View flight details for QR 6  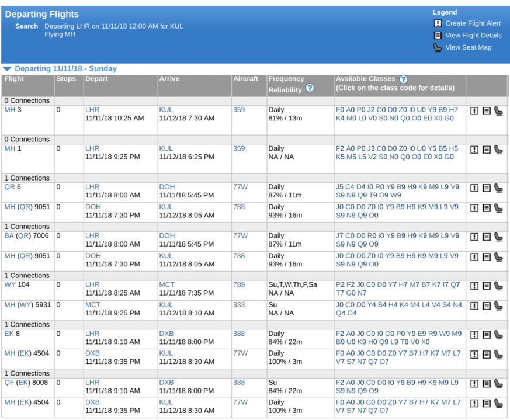(486, 188)
